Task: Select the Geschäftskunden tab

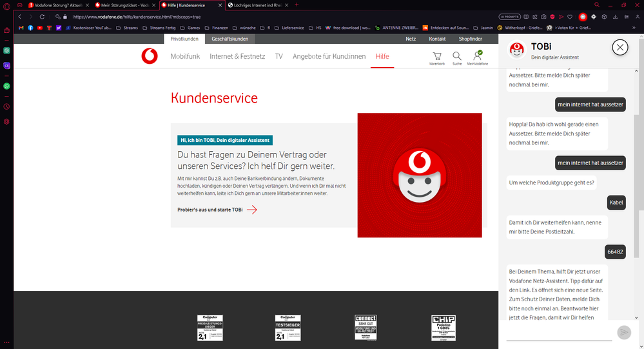Action: pyautogui.click(x=229, y=39)
